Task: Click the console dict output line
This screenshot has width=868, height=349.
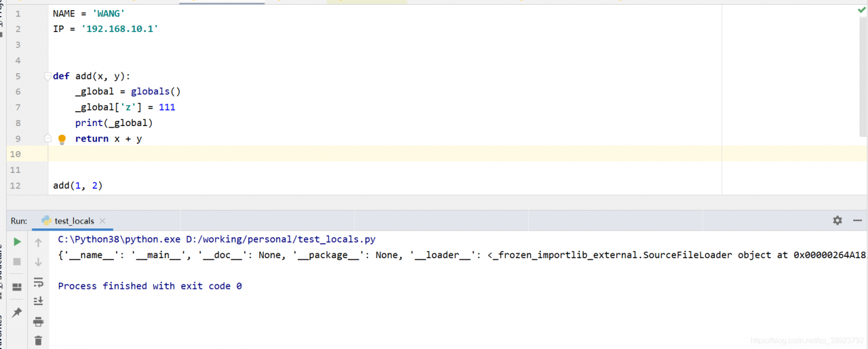Action: tap(461, 255)
